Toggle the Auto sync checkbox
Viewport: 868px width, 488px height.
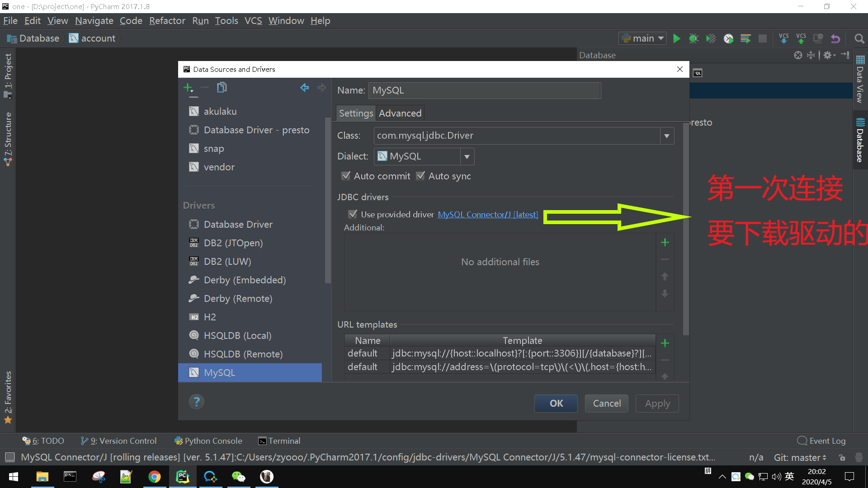421,176
